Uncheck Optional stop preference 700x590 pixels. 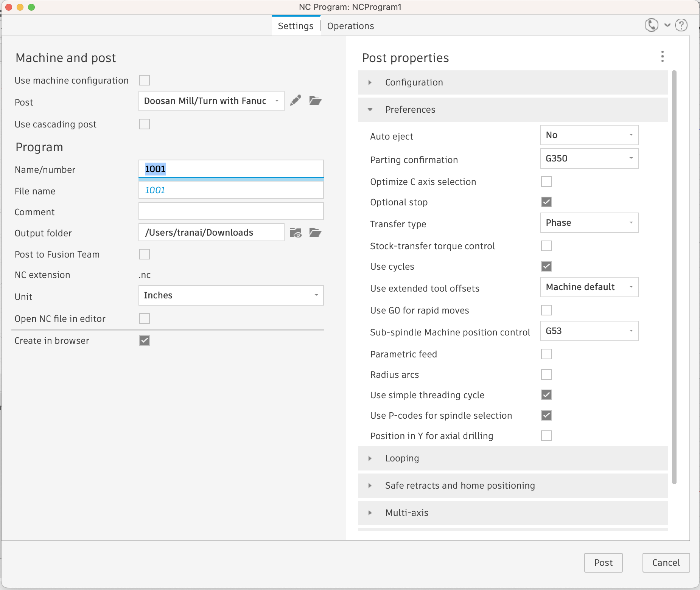546,202
